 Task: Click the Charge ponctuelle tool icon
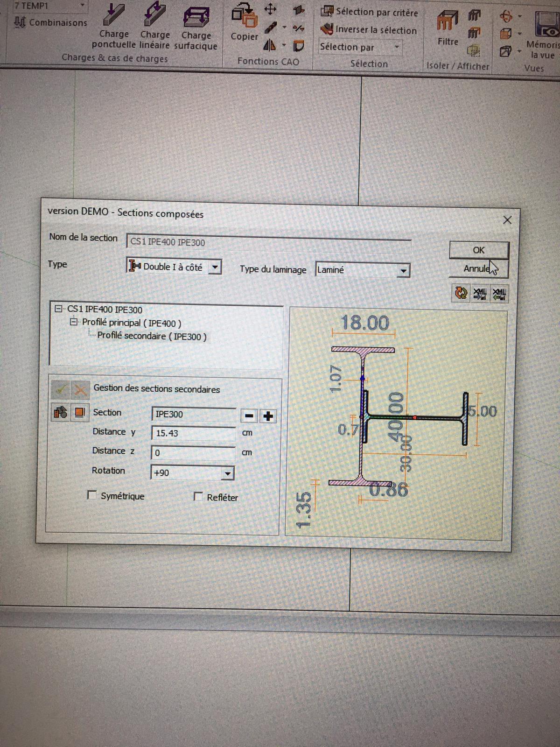click(x=113, y=15)
